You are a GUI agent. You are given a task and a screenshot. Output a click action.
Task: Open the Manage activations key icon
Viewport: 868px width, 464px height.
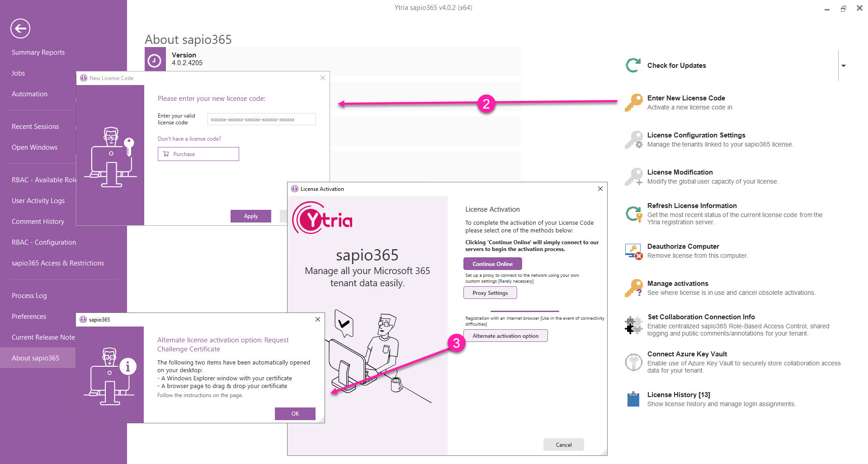[x=634, y=288]
